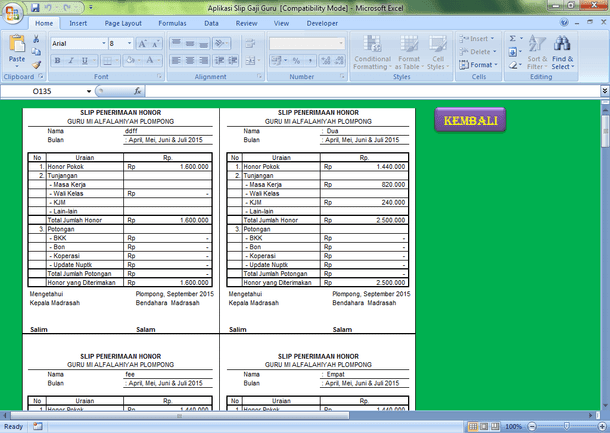Click the Insert Function fx button
The image size is (610, 433).
coord(137,91)
